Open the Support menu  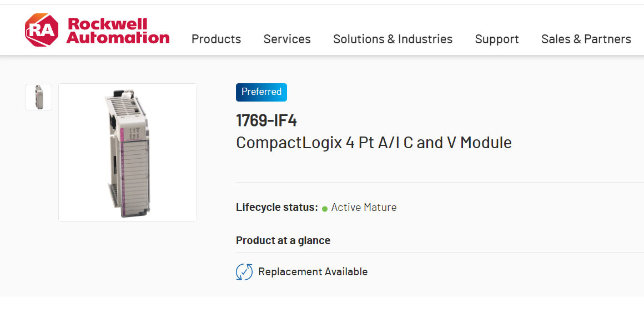(x=496, y=39)
